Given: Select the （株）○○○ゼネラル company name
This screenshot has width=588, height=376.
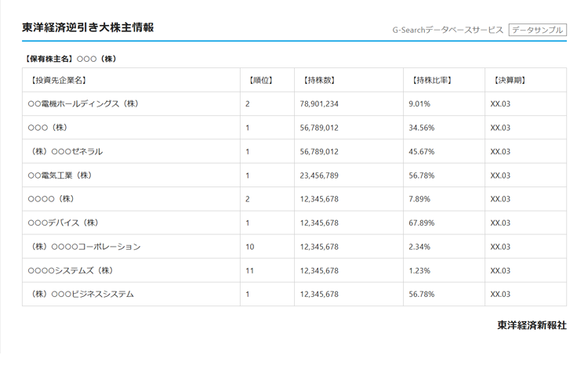Looking at the screenshot, I should tap(66, 152).
